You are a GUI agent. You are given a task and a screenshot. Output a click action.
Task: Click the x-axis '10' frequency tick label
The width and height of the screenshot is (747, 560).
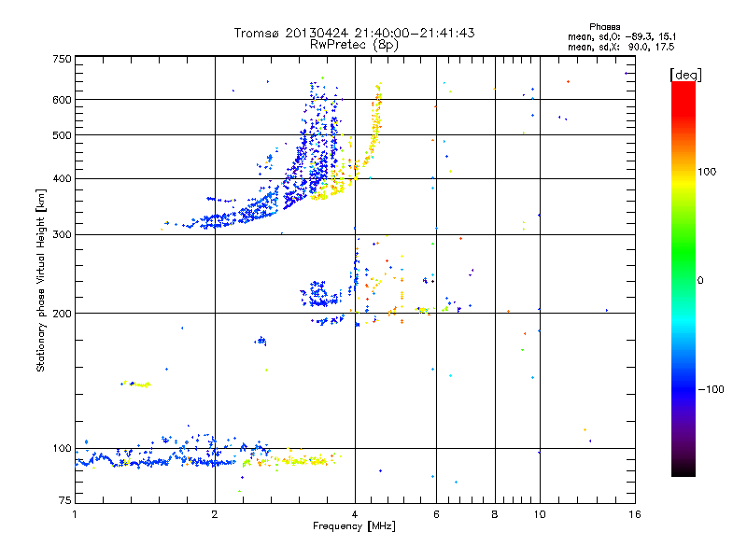click(540, 514)
